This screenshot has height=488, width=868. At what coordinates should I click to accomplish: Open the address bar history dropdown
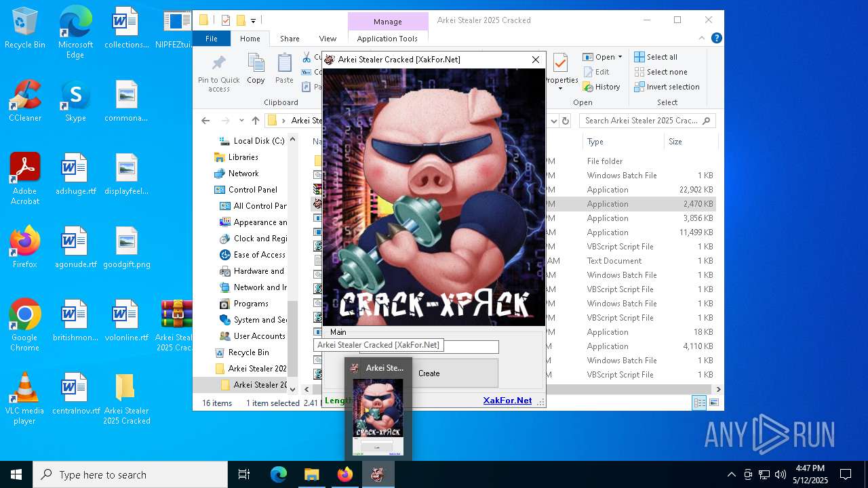pyautogui.click(x=553, y=121)
